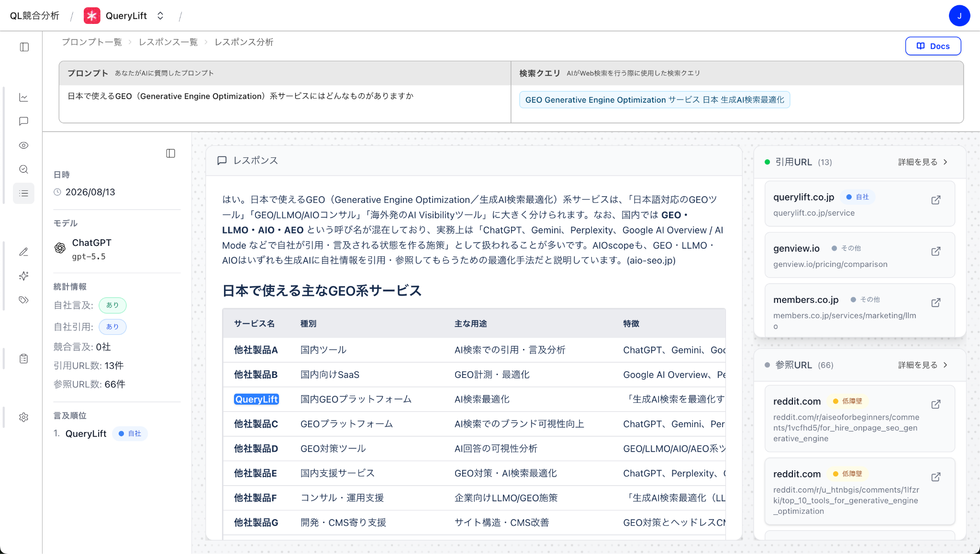This screenshot has width=980, height=554.
Task: Open members.co.jp citation card
Action: click(x=859, y=310)
